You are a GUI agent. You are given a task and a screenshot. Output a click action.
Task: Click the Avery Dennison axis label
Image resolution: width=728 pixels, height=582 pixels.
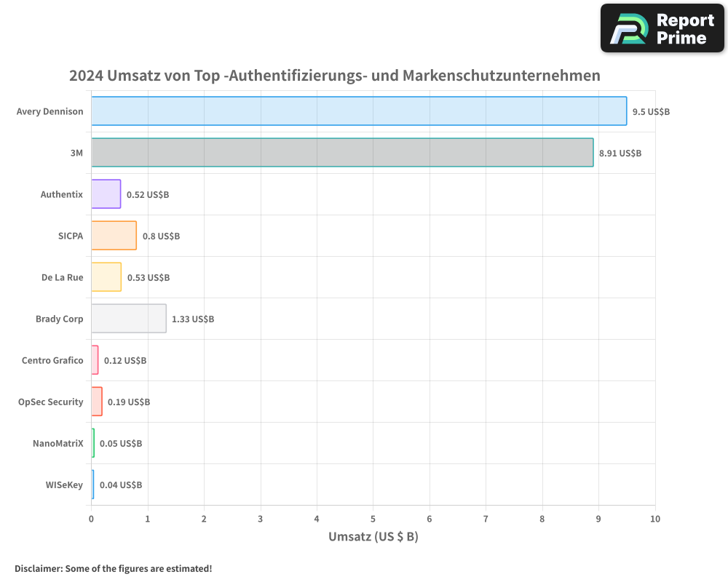point(50,111)
